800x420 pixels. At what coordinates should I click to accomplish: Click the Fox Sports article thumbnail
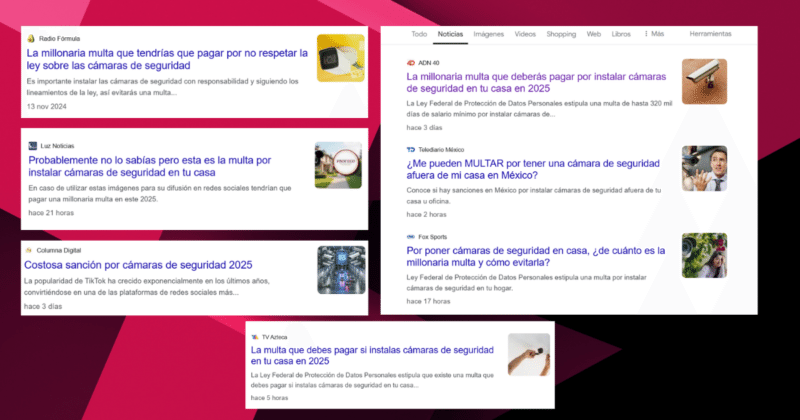(705, 256)
